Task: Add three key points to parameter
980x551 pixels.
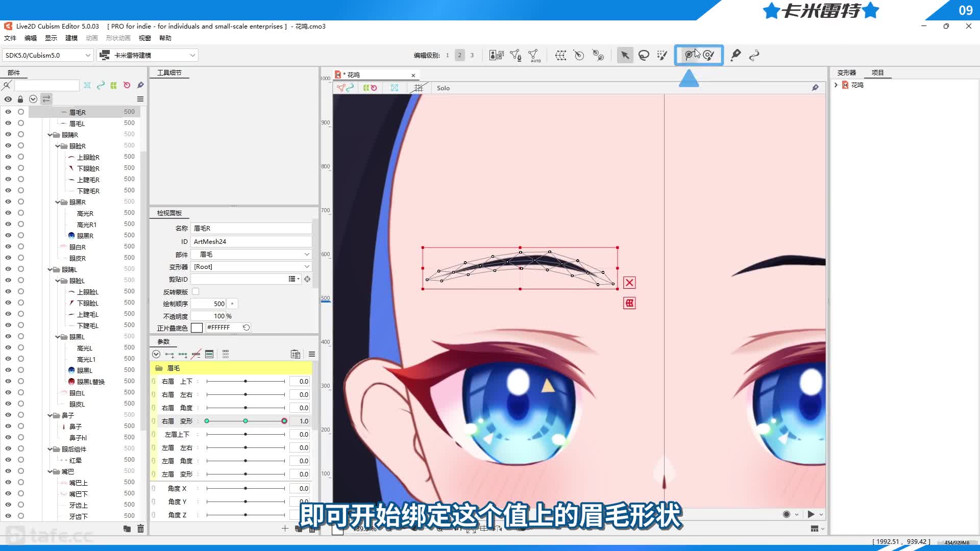Action: [x=183, y=354]
